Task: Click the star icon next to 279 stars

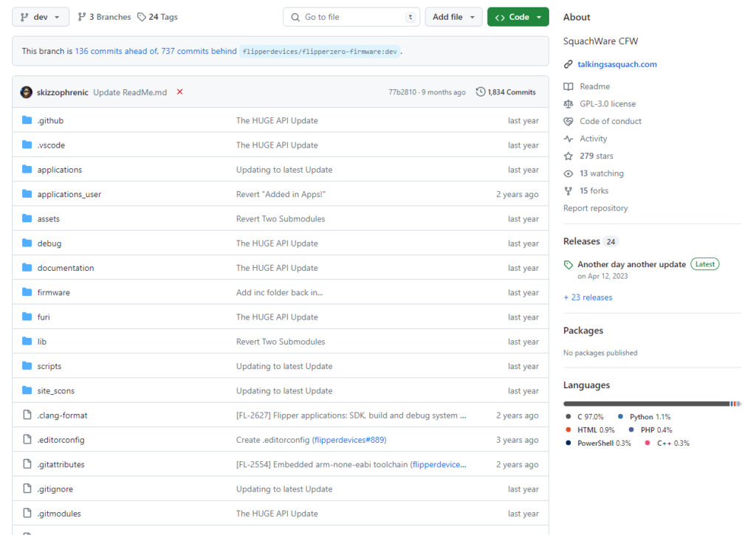Action: click(x=568, y=156)
